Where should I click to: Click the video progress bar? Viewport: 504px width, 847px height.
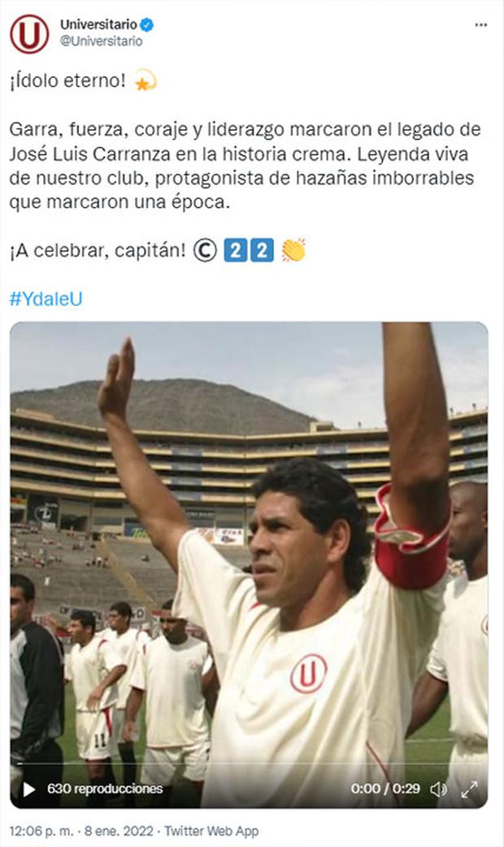coord(250,764)
